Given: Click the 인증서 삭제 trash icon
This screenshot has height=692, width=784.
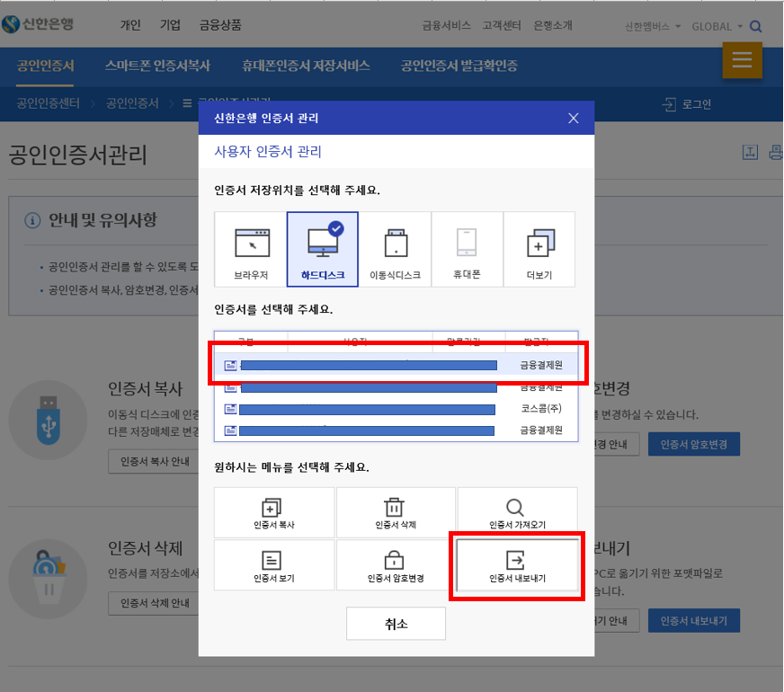Looking at the screenshot, I should tap(396, 512).
